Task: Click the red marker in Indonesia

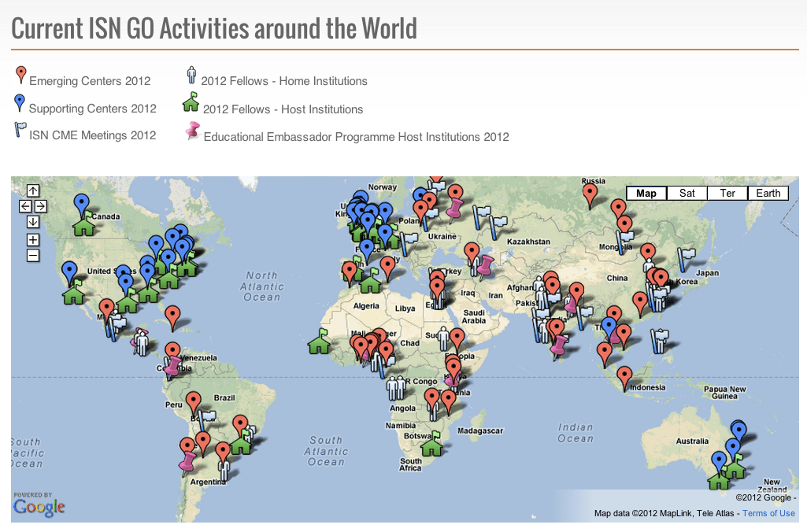Action: coord(624,378)
